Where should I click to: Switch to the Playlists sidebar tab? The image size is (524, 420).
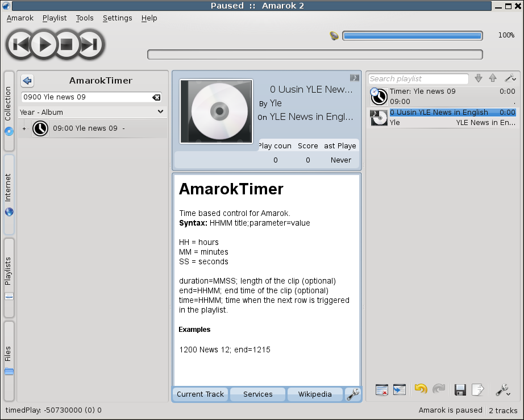9,278
